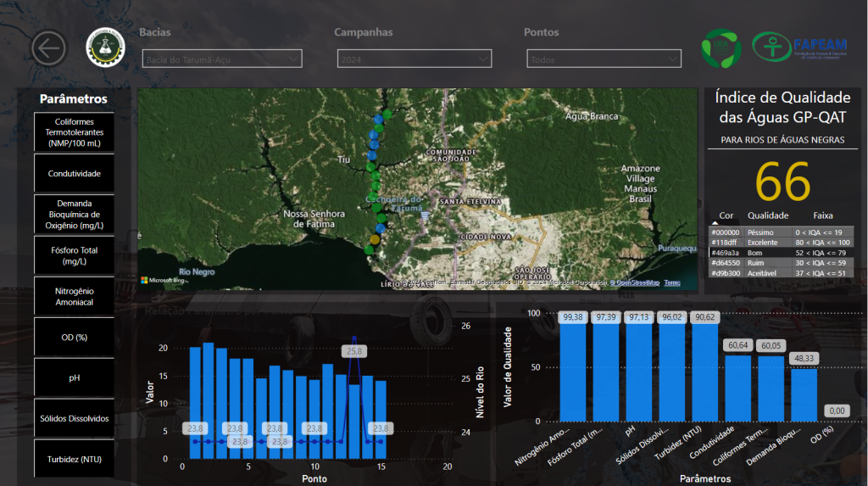Image resolution: width=868 pixels, height=486 pixels.
Task: Select the pH parameter filter
Action: coord(74,377)
